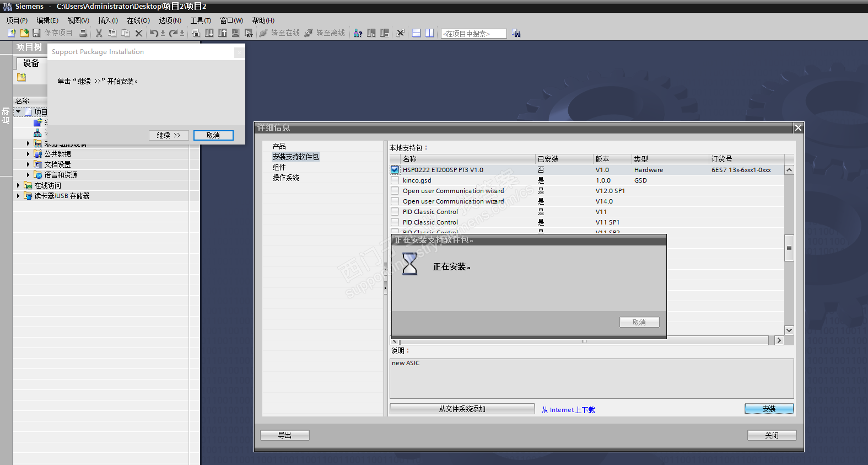Screen dimensions: 868x465
Task: Expand the 公共数据 tree node
Action: point(28,153)
